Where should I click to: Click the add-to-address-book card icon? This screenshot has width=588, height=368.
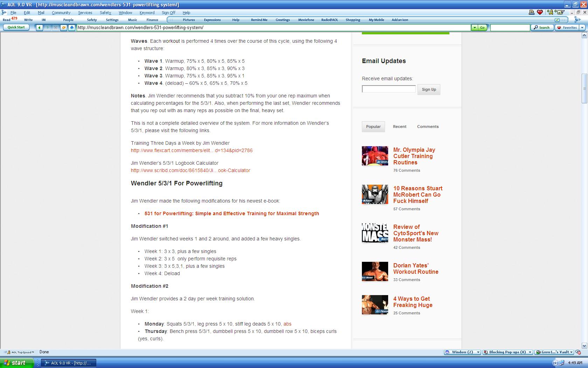pyautogui.click(x=560, y=12)
